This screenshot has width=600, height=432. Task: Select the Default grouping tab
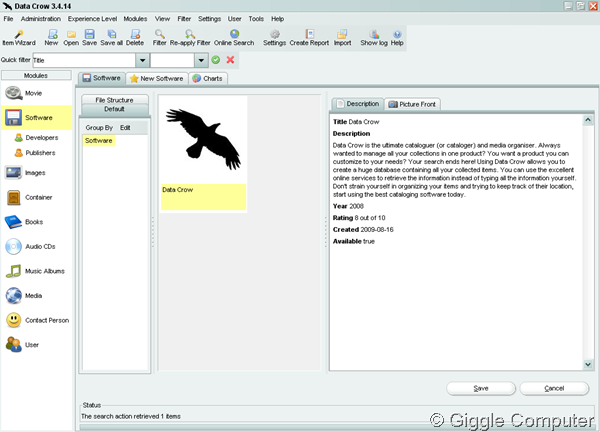(x=114, y=109)
